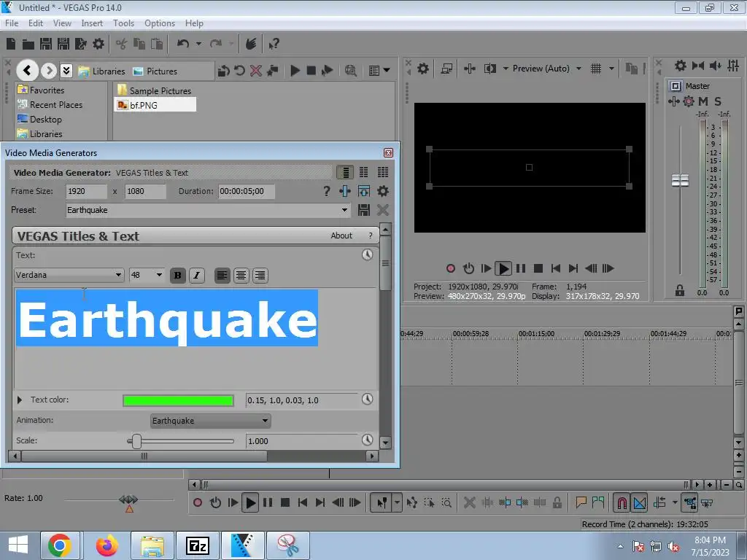The width and height of the screenshot is (747, 560).
Task: Open the File menu
Action: (x=12, y=23)
